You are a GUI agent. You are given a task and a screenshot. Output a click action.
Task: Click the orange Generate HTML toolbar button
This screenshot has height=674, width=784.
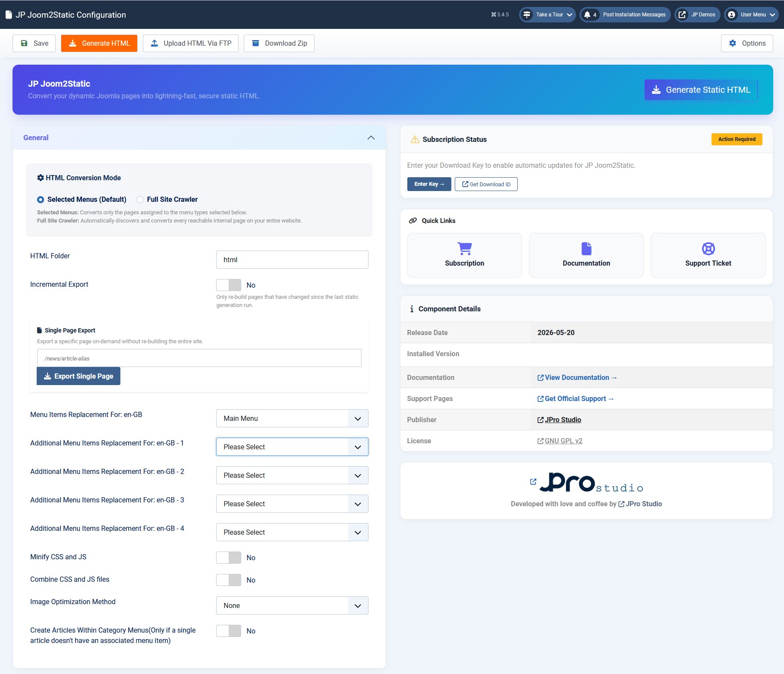[99, 43]
